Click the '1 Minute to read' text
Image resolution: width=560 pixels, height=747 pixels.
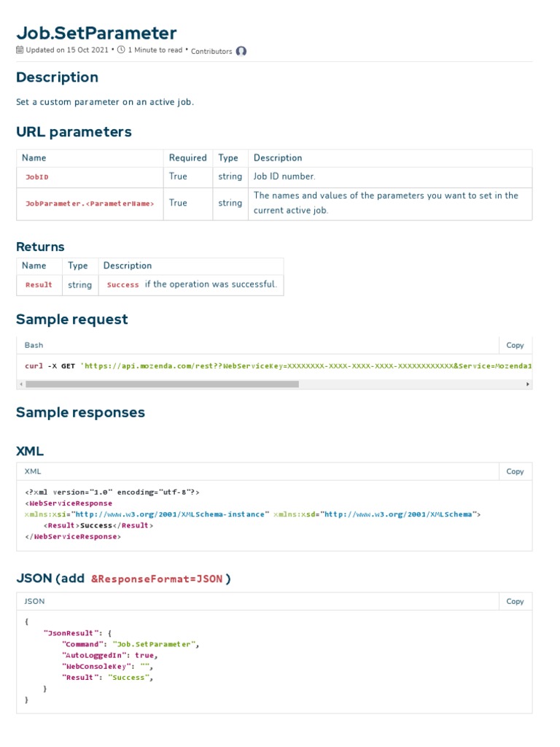(x=155, y=50)
